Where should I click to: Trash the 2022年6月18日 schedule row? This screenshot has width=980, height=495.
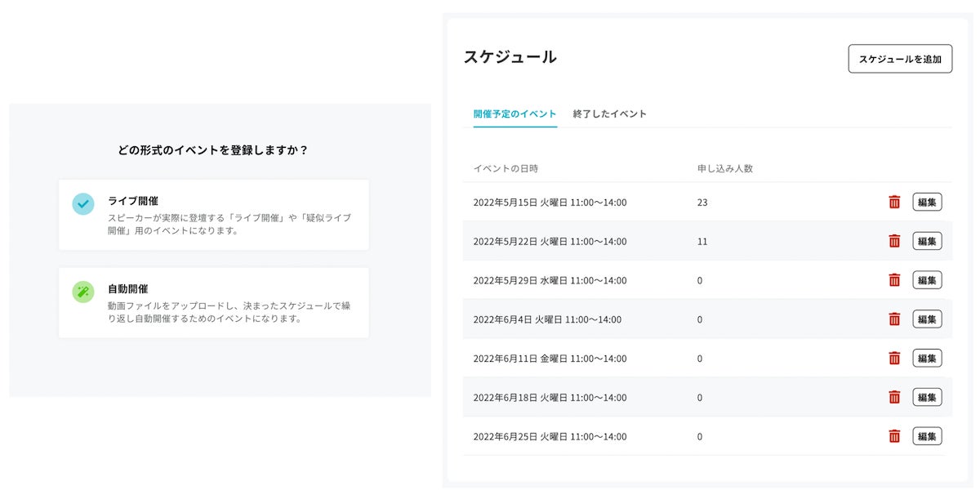[894, 397]
